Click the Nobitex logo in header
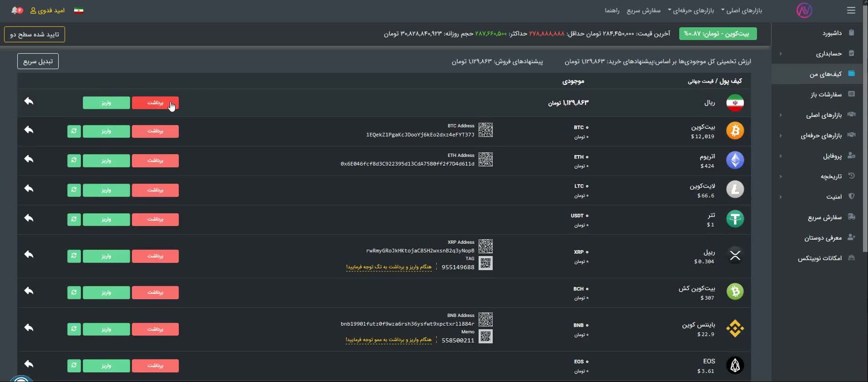868x382 pixels. tap(804, 10)
